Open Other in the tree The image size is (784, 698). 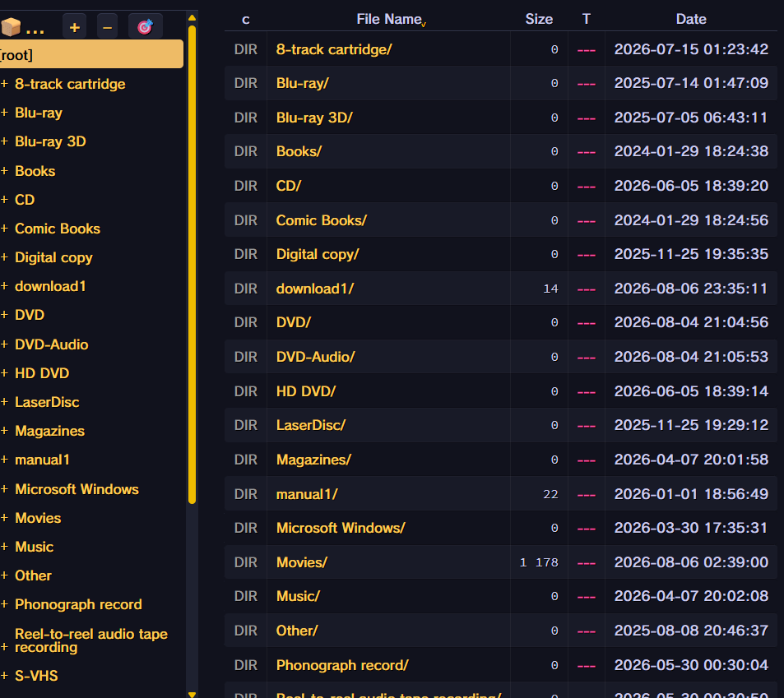[x=33, y=576]
